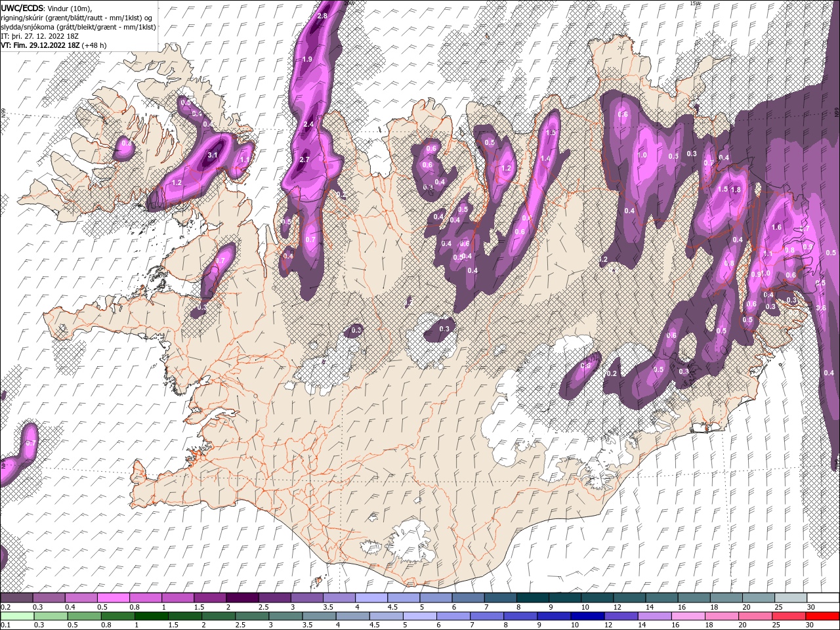Select the pale green 0.1–0.3 swatch on the rain scale
840x630 pixels.
click(x=17, y=616)
